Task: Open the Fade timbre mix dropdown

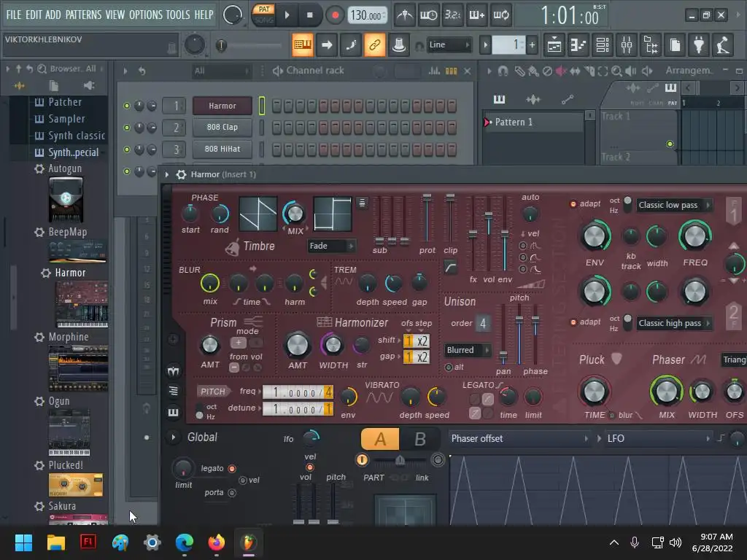Action: coord(332,246)
